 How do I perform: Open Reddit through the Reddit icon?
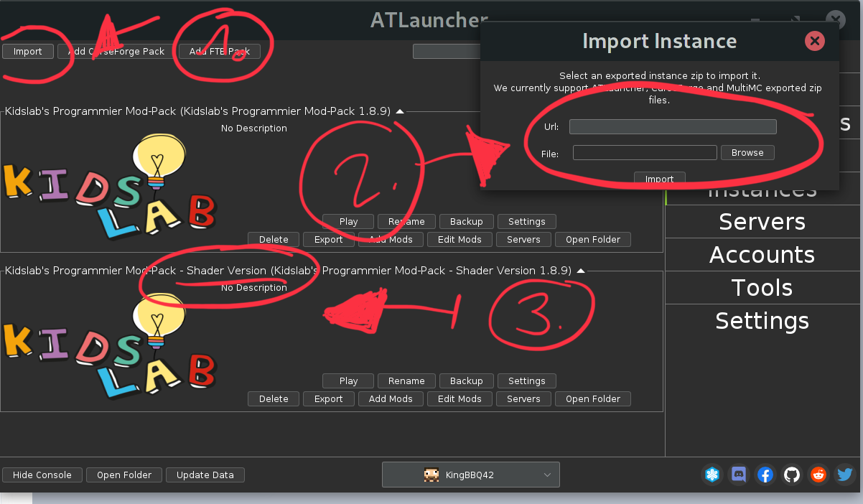(x=818, y=475)
